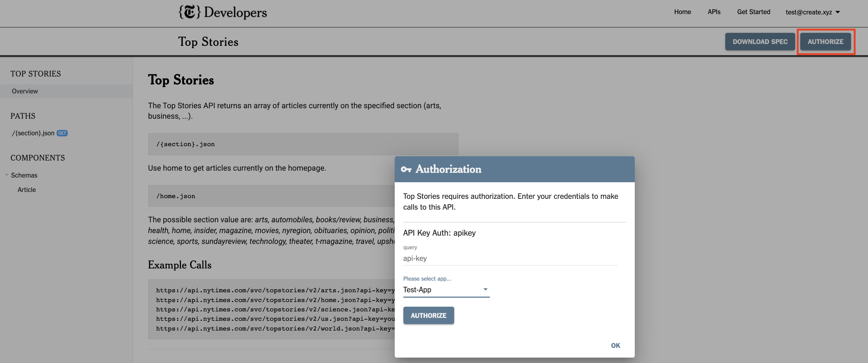Click the PATHS sidebar heading
The width and height of the screenshot is (868, 363).
pos(23,116)
